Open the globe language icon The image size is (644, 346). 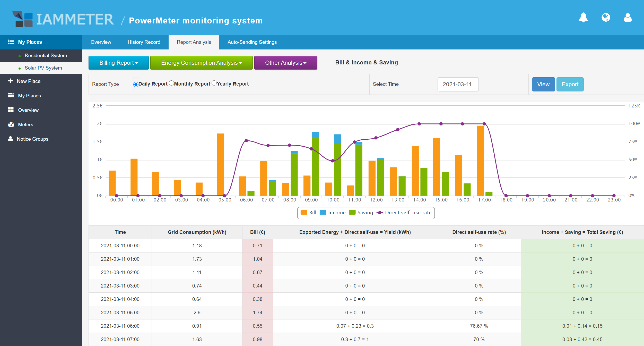(606, 18)
